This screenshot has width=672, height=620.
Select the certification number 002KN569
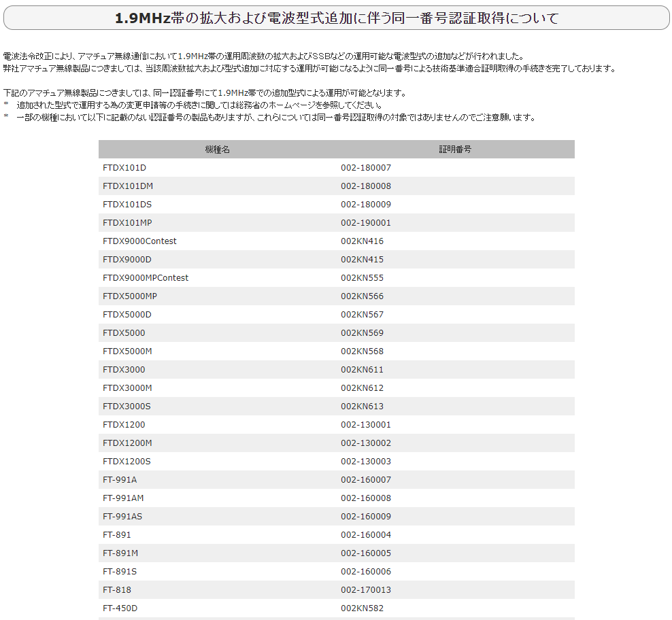[362, 333]
